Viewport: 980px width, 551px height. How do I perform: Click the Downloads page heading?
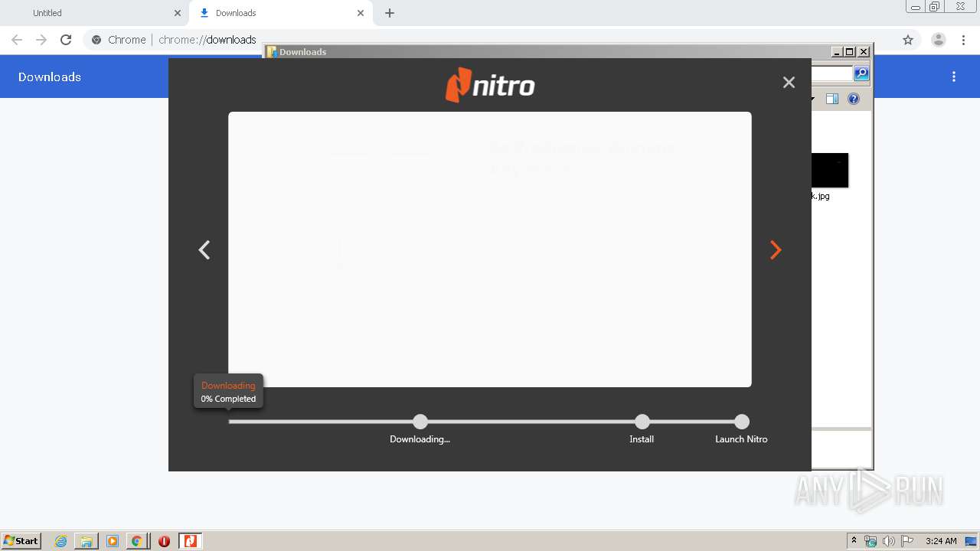tap(50, 77)
